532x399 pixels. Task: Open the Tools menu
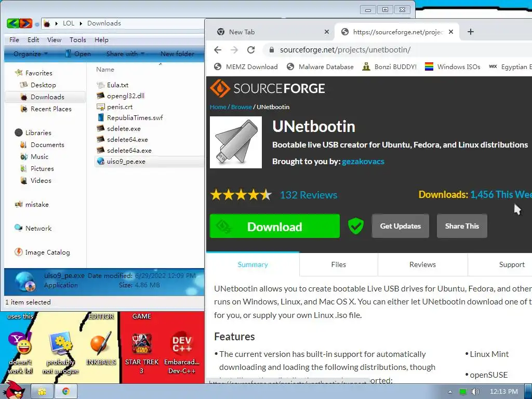[78, 39]
